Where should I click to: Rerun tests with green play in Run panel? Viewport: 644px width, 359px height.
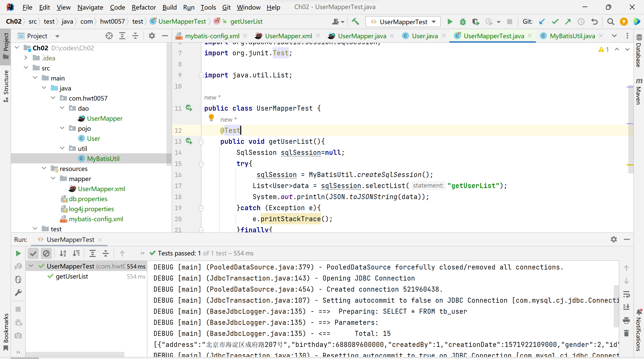tap(18, 253)
